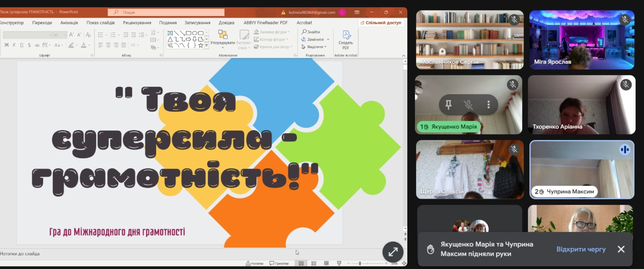Toggle bold formatting (Ж)
Viewport: 644px width, 269px height.
tap(6, 45)
